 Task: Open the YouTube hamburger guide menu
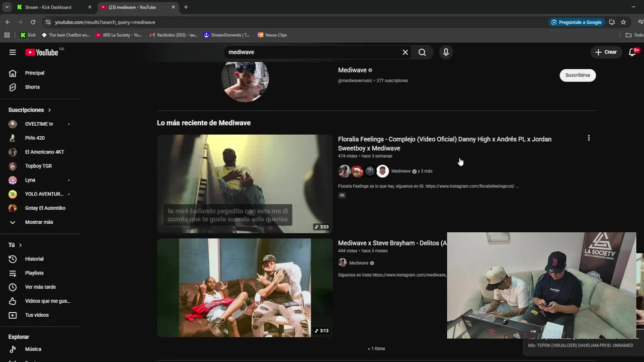(13, 52)
